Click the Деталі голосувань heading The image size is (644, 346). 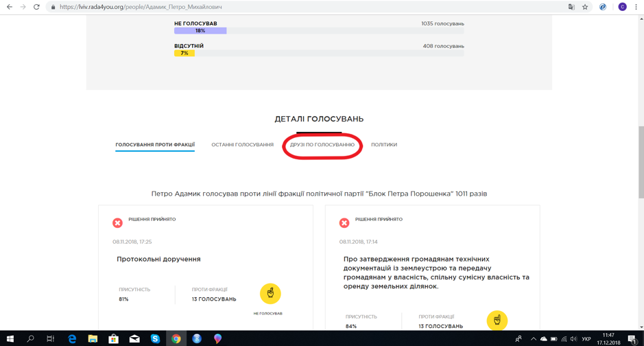[319, 119]
